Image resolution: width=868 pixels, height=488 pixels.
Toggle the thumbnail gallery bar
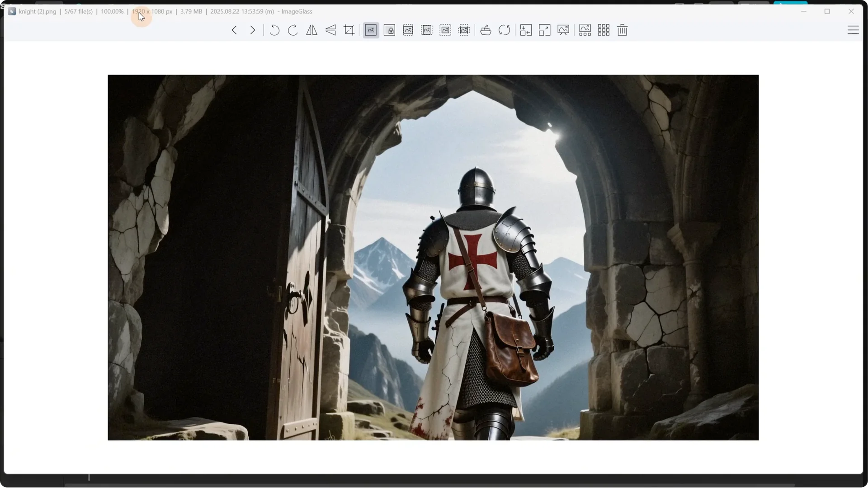coord(585,30)
